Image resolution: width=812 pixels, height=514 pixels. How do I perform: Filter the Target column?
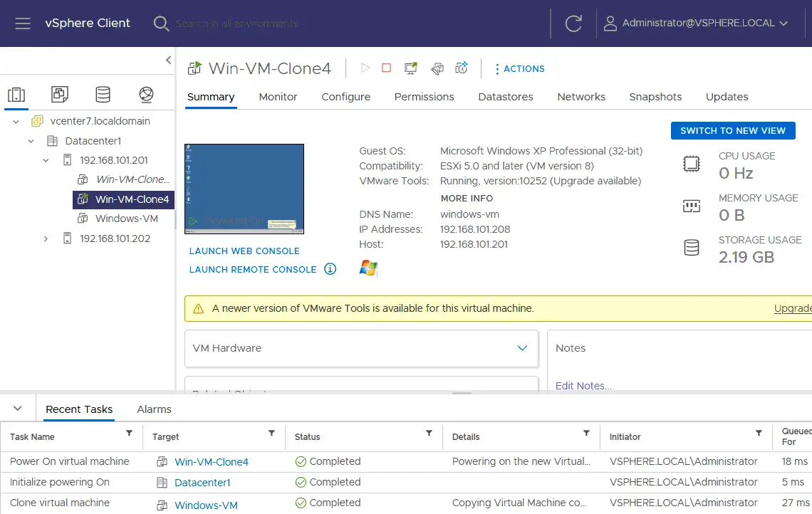(271, 434)
